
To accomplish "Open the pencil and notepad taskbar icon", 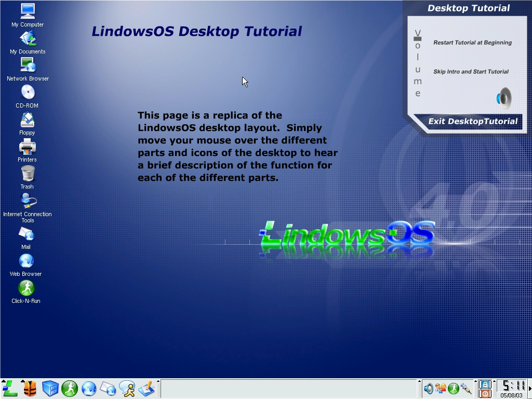I will 147,389.
